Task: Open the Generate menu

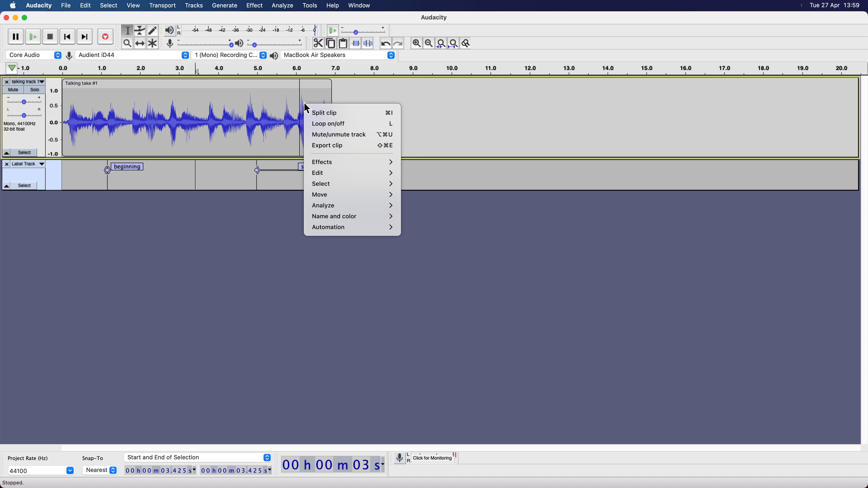Action: [225, 5]
